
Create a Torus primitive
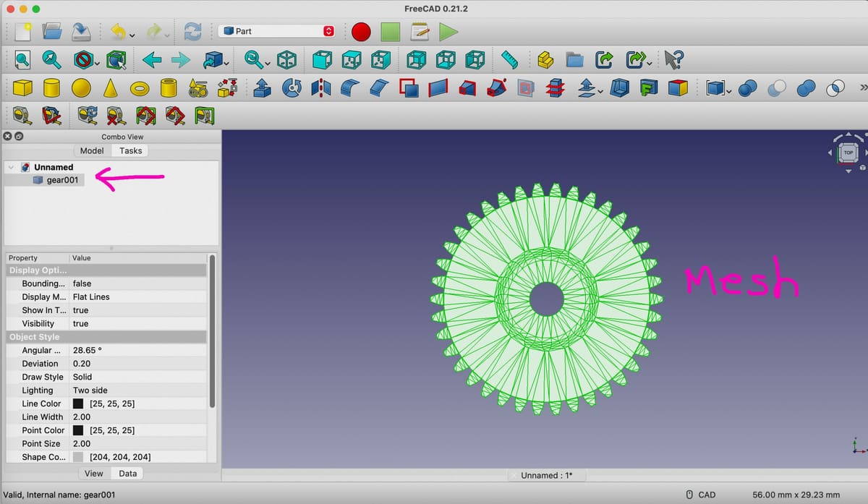pos(139,87)
